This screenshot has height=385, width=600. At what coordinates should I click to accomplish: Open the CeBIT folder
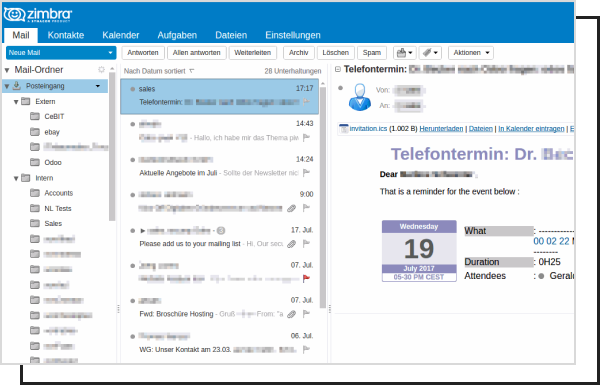pyautogui.click(x=54, y=116)
